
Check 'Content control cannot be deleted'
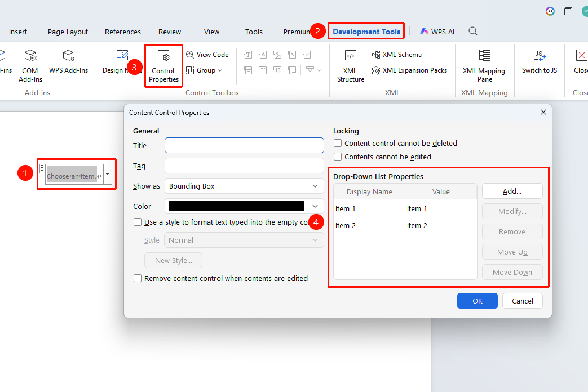(x=338, y=143)
